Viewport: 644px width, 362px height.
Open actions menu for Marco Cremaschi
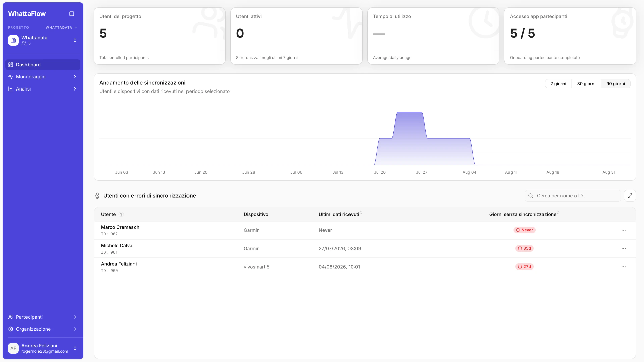click(624, 230)
